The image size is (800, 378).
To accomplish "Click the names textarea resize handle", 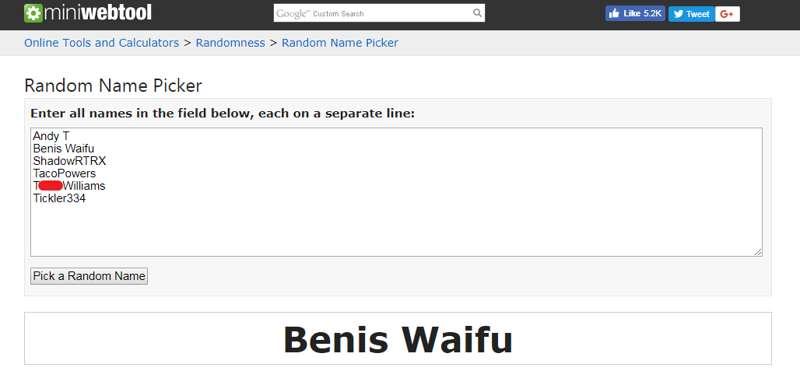I will pyautogui.click(x=758, y=251).
